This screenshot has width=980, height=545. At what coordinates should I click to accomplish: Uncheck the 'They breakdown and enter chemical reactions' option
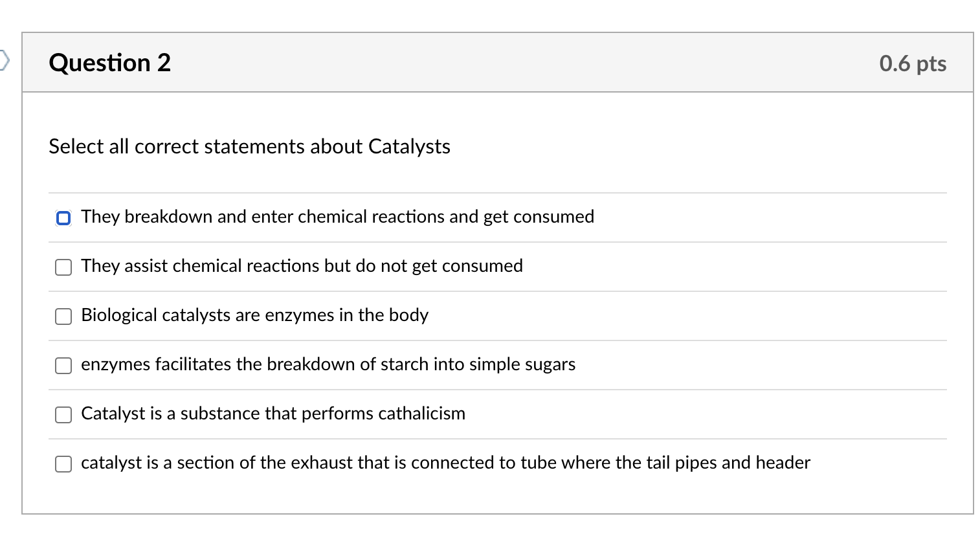(63, 217)
